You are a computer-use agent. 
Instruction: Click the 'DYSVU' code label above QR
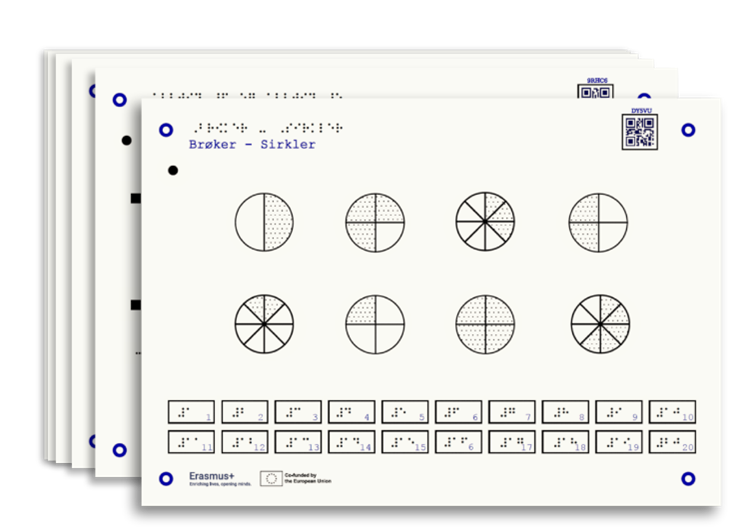tap(641, 110)
